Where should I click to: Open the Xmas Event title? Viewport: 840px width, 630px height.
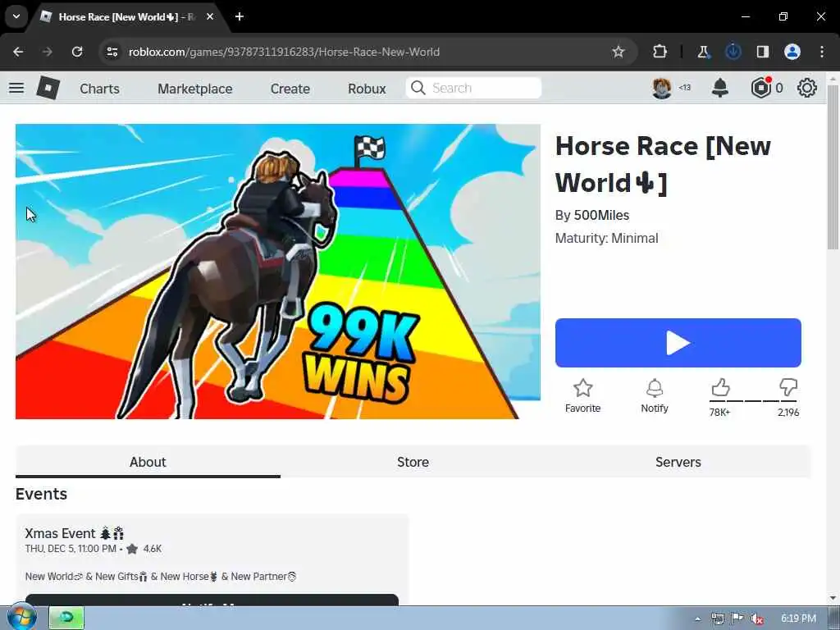pos(75,533)
